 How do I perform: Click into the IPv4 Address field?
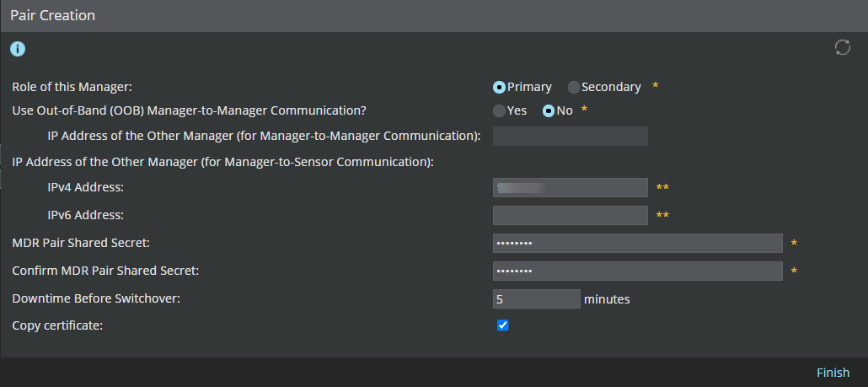tap(571, 188)
